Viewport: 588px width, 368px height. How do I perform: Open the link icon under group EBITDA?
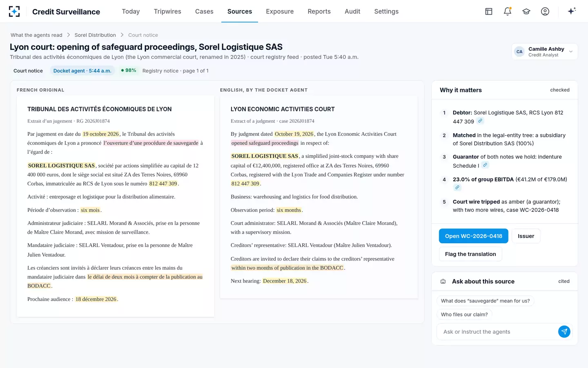tap(457, 188)
